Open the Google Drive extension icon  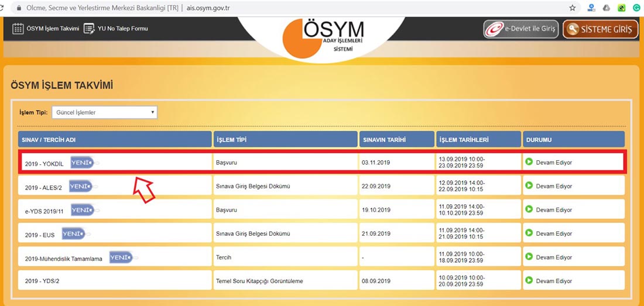[606, 8]
